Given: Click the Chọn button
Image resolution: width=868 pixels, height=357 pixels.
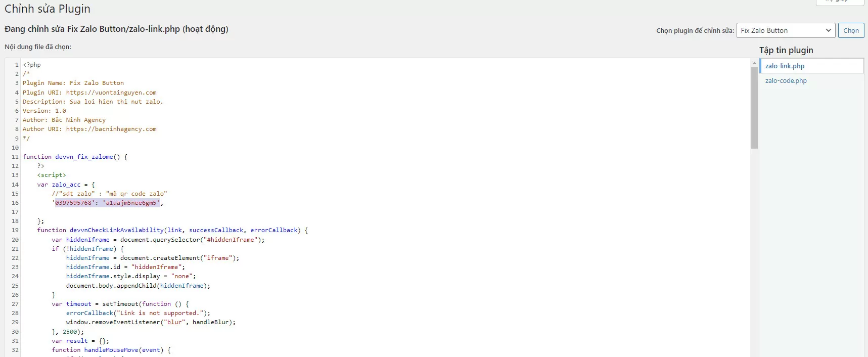Looking at the screenshot, I should [851, 30].
